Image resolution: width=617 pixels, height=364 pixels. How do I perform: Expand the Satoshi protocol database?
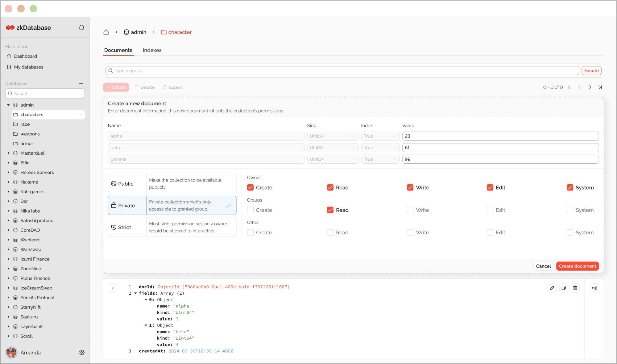[x=8, y=221]
